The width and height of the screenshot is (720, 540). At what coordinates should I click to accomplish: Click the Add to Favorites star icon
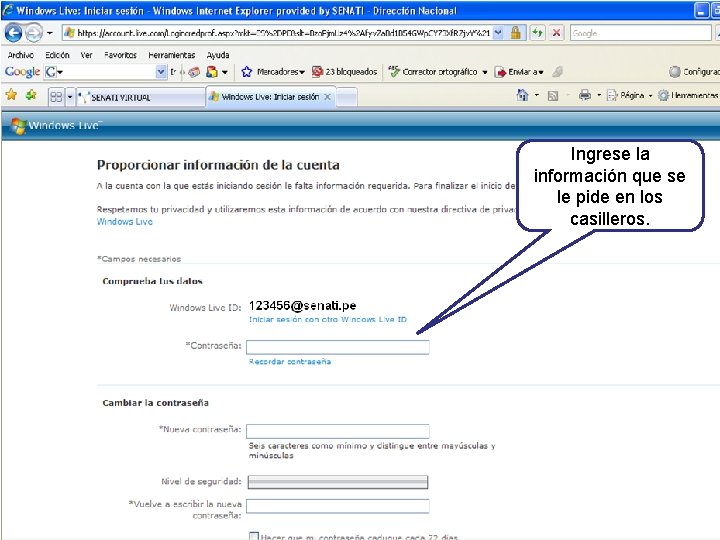click(x=31, y=95)
